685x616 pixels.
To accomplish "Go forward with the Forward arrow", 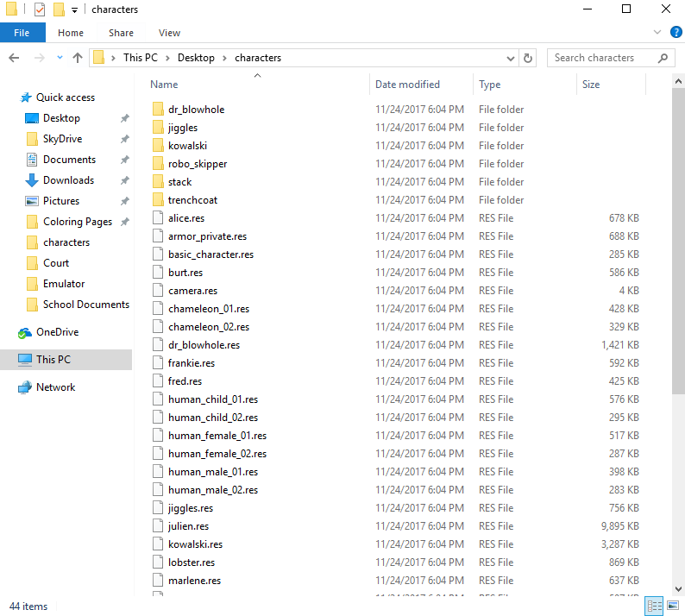I will coord(40,58).
